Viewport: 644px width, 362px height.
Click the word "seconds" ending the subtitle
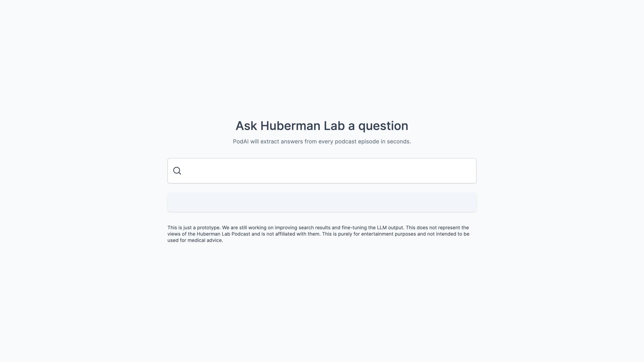click(398, 142)
